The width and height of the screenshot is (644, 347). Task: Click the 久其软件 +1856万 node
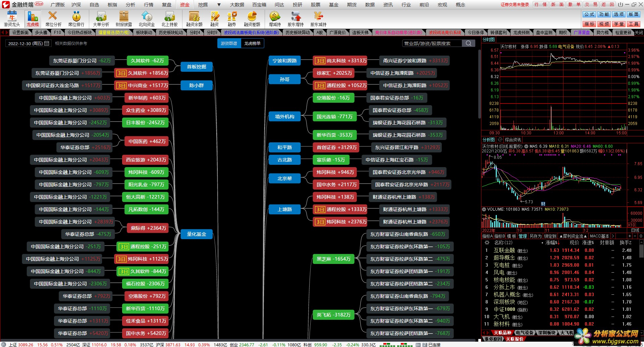click(x=141, y=73)
